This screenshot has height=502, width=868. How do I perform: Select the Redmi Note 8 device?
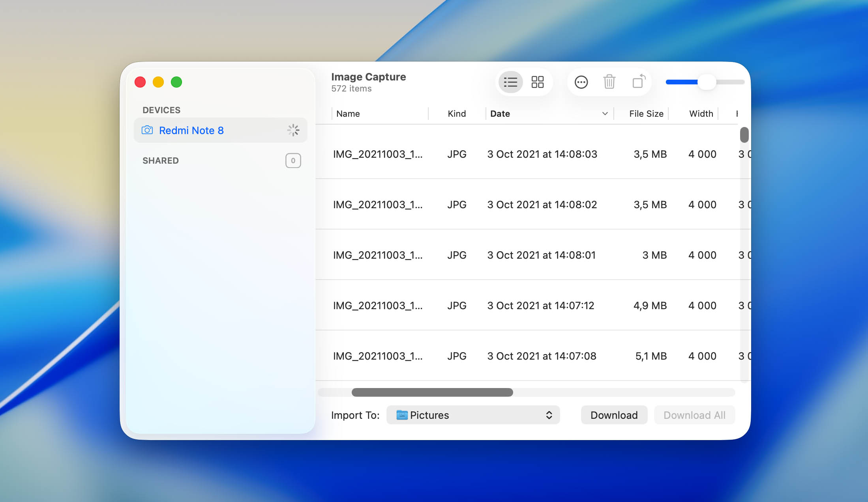[x=192, y=130]
